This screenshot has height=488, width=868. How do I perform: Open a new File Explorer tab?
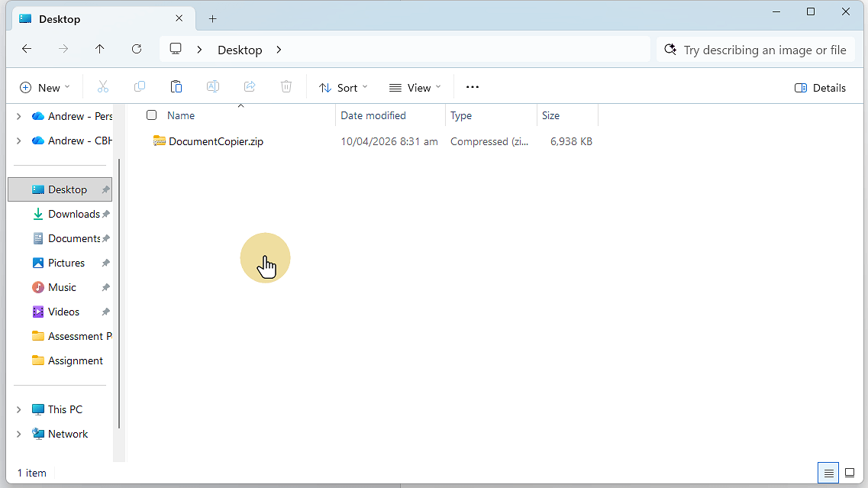click(212, 18)
